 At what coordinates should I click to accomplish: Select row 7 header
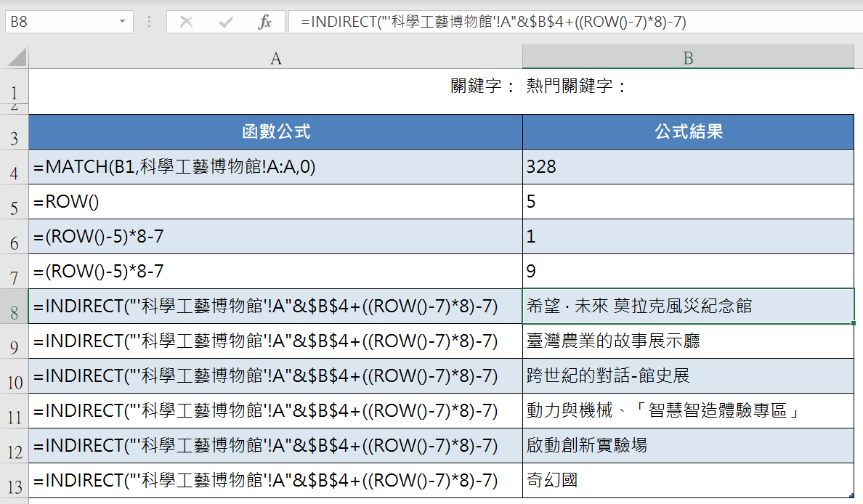15,272
